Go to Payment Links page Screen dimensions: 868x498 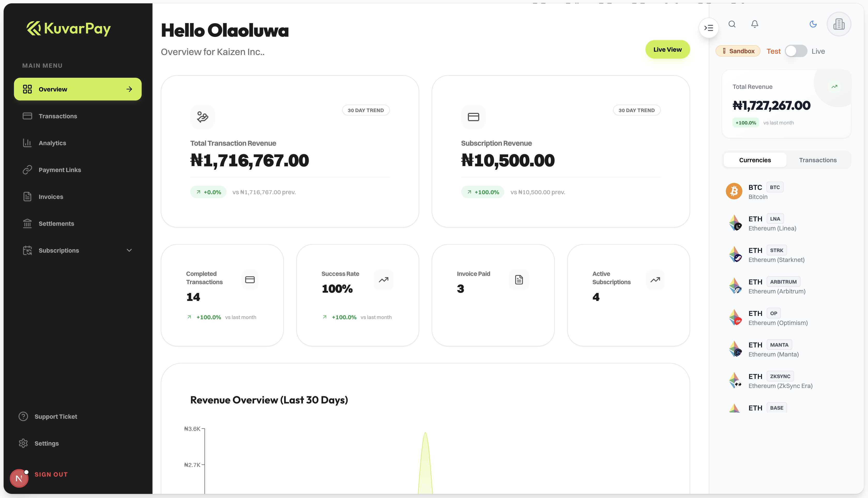click(59, 170)
